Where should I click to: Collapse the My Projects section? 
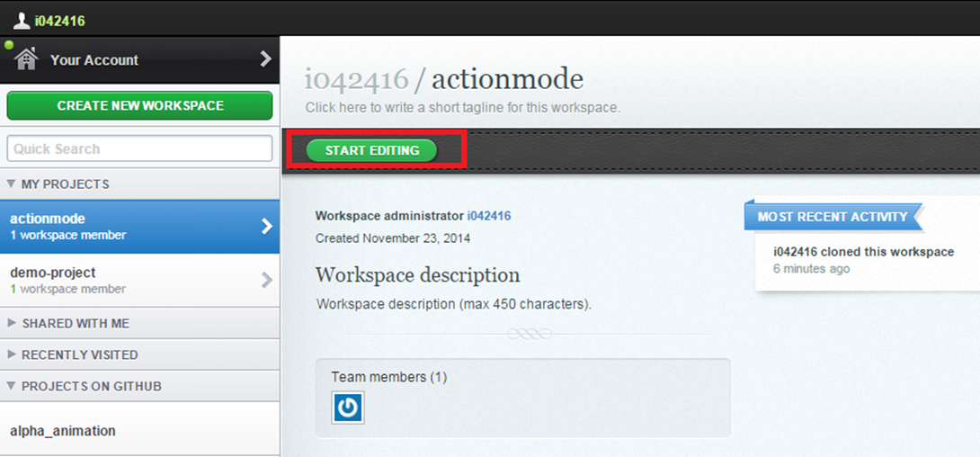point(140,184)
